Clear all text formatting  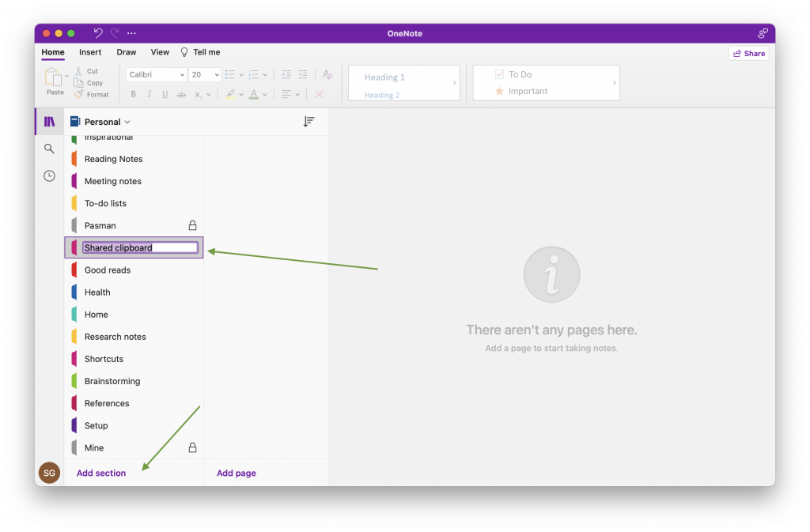327,75
